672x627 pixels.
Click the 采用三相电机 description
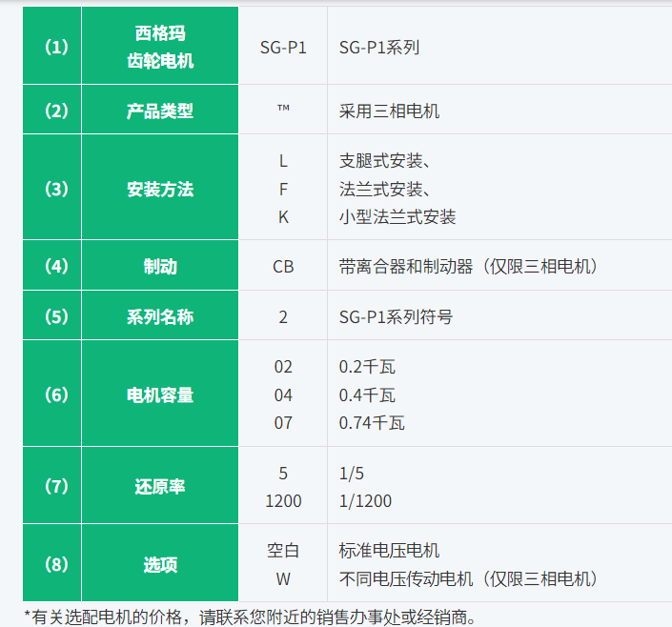coord(389,111)
